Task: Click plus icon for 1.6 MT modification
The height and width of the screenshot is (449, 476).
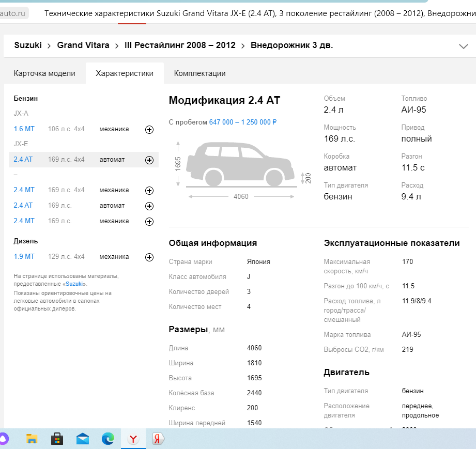Action: tap(149, 130)
